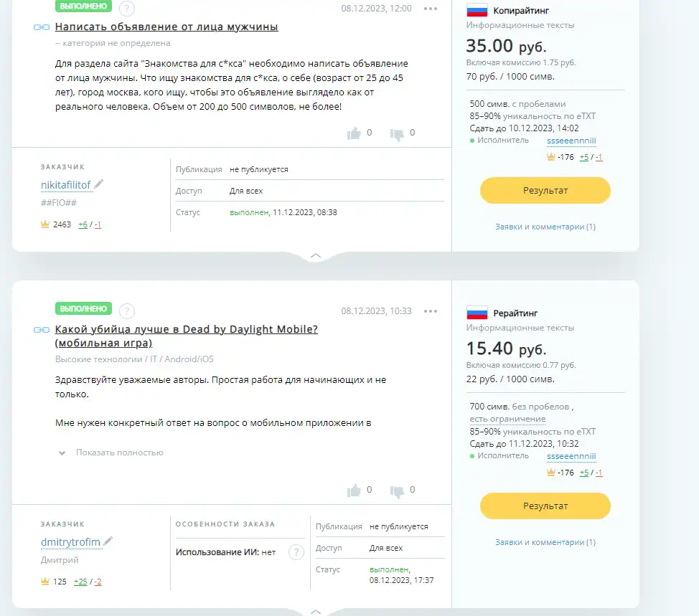The width and height of the screenshot is (699, 616).
Task: Click 'Результат' button for the 15.40 руб. order
Action: [545, 506]
